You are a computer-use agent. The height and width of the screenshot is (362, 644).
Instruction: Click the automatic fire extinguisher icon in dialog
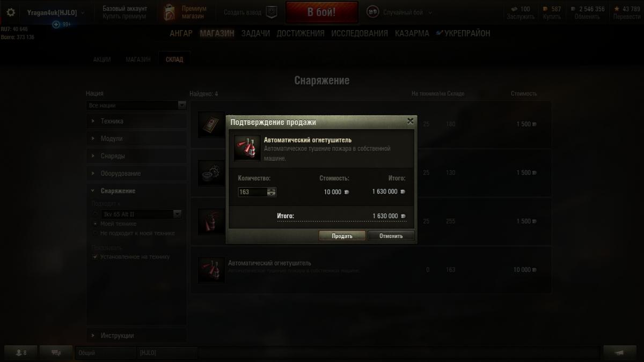(247, 148)
